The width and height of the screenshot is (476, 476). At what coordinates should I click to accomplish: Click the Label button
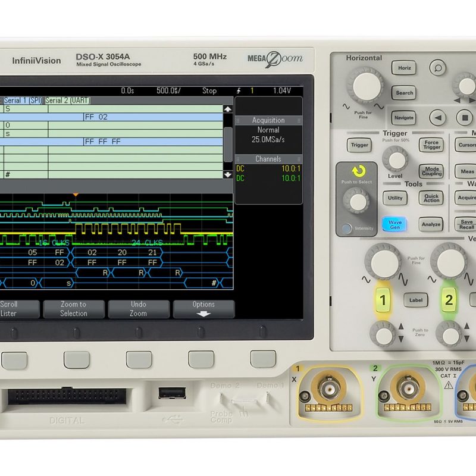pyautogui.click(x=416, y=300)
